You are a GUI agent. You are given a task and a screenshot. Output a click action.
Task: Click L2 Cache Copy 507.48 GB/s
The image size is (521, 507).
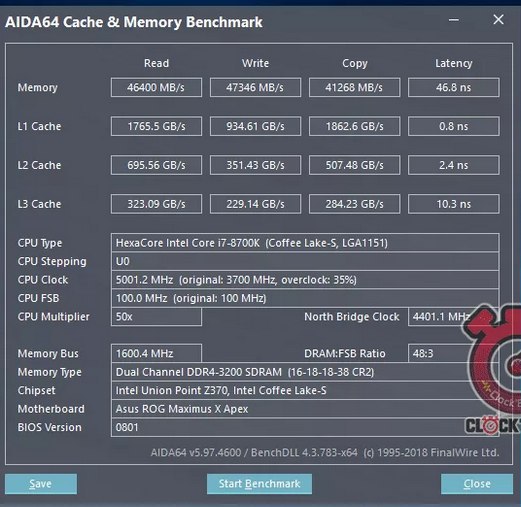pos(354,165)
